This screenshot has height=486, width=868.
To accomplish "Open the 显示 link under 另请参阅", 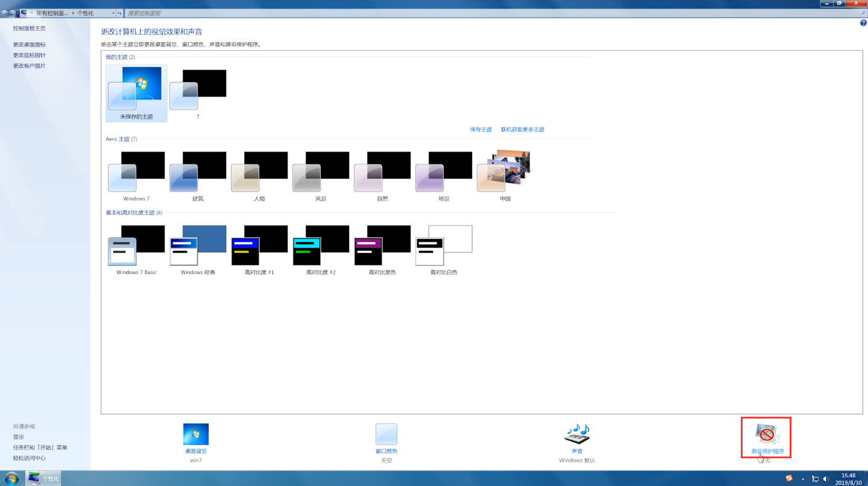I will point(19,437).
